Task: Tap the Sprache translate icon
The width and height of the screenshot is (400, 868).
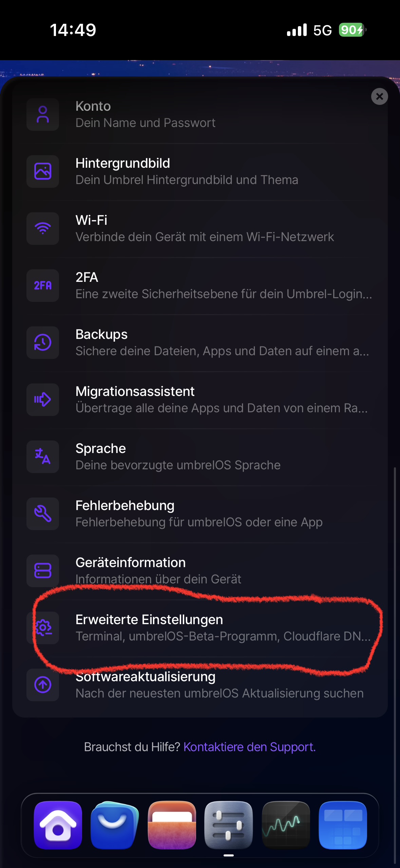Action: 43,457
